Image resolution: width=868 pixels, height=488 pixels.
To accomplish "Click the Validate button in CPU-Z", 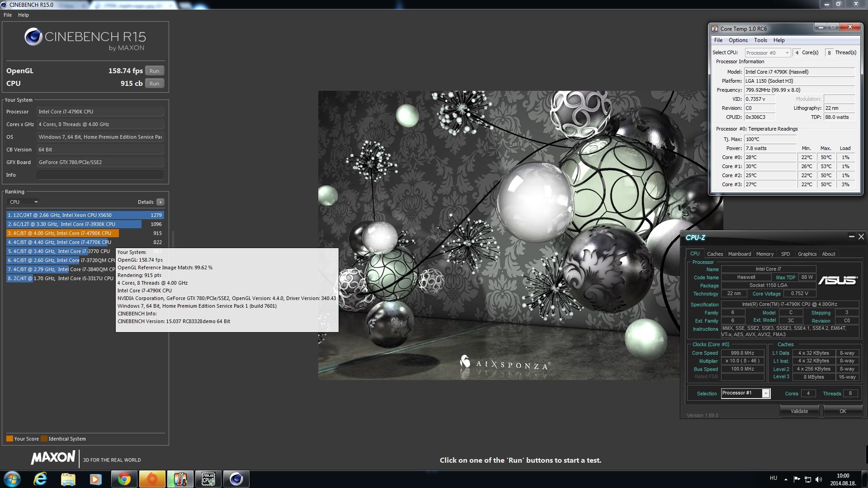I will click(799, 411).
